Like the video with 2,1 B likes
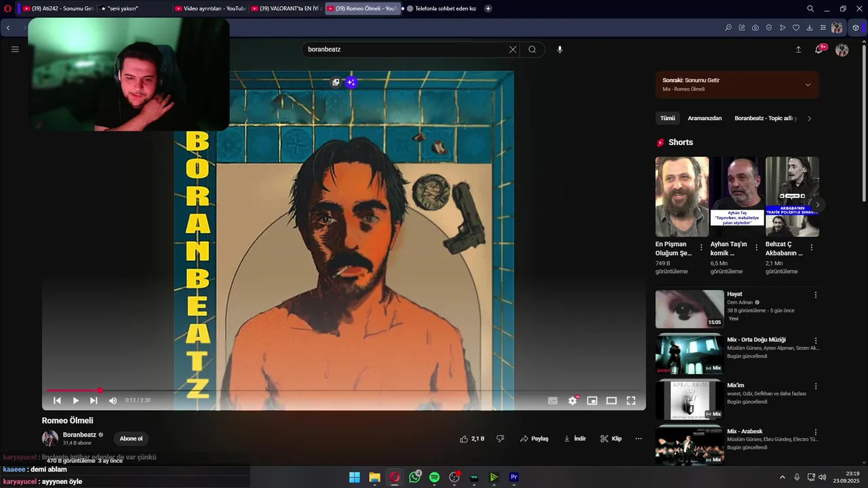The height and width of the screenshot is (488, 868). (x=472, y=439)
